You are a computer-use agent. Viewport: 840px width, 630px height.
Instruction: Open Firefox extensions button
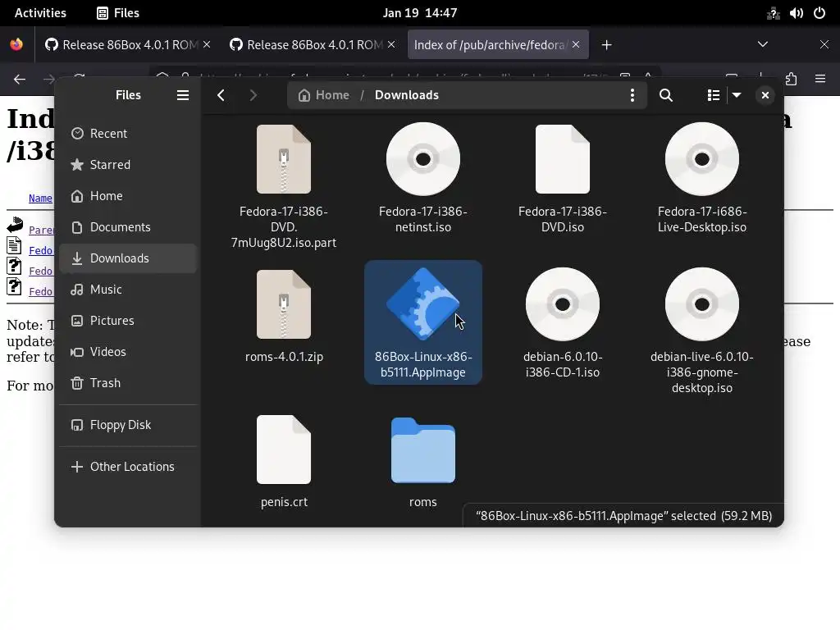click(x=792, y=80)
